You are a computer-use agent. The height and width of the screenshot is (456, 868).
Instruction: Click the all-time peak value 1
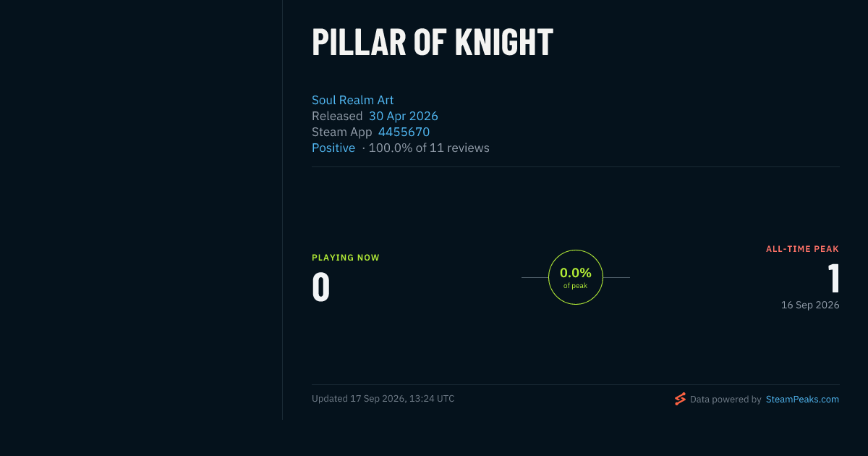tap(833, 278)
